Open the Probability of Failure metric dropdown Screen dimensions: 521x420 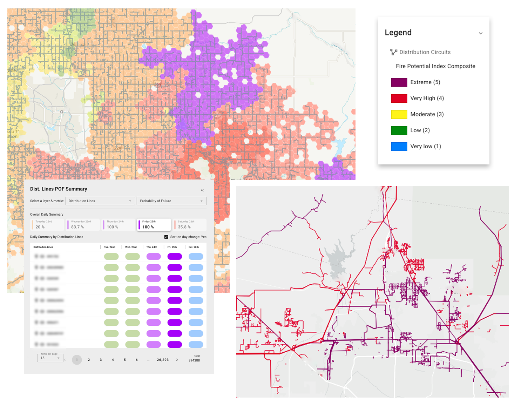click(x=171, y=201)
